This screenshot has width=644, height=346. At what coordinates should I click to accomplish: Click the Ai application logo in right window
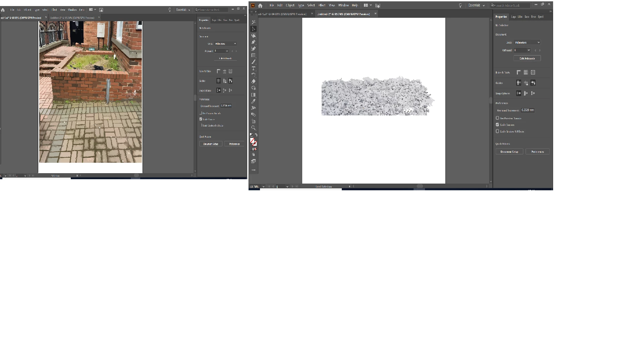(253, 5)
